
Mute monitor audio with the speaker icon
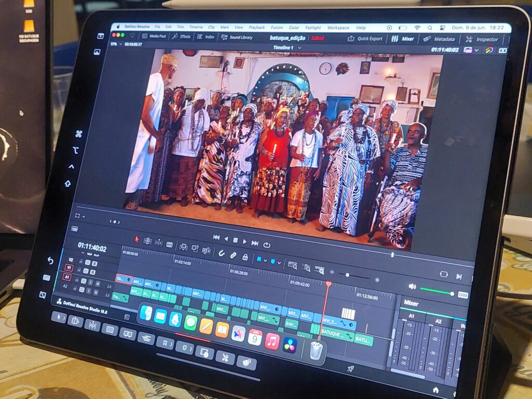(412, 287)
